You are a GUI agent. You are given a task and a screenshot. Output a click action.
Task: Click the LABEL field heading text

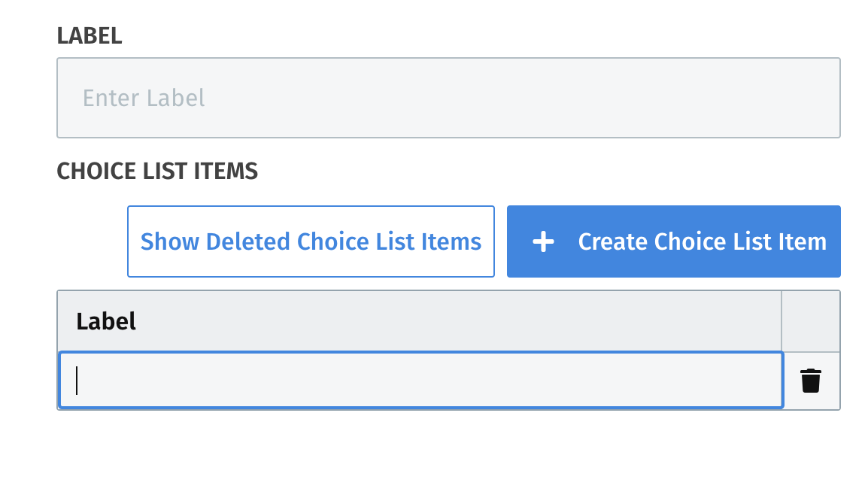click(89, 36)
